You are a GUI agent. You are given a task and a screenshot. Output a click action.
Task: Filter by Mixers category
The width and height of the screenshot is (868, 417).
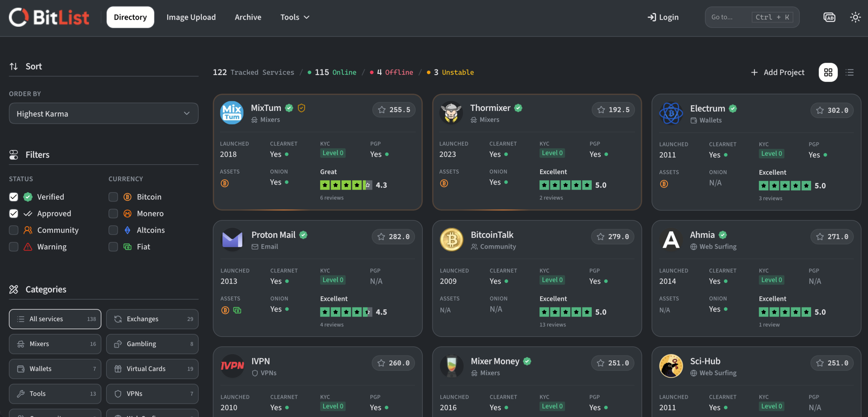55,344
